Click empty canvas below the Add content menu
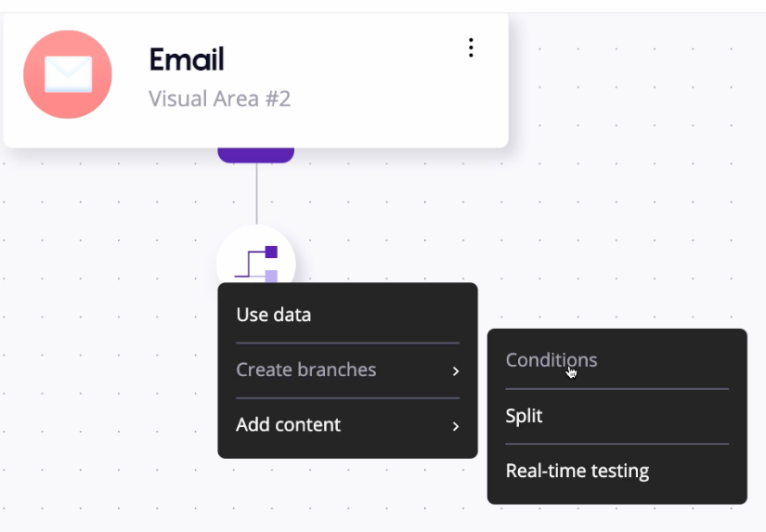Screen dimensions: 766x532 pyautogui.click(x=344, y=497)
